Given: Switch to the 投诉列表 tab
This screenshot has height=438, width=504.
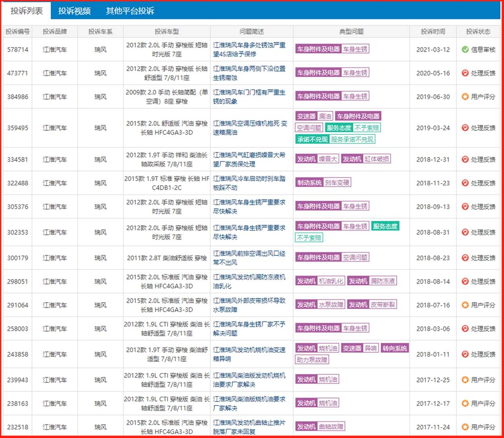Looking at the screenshot, I should (x=26, y=11).
